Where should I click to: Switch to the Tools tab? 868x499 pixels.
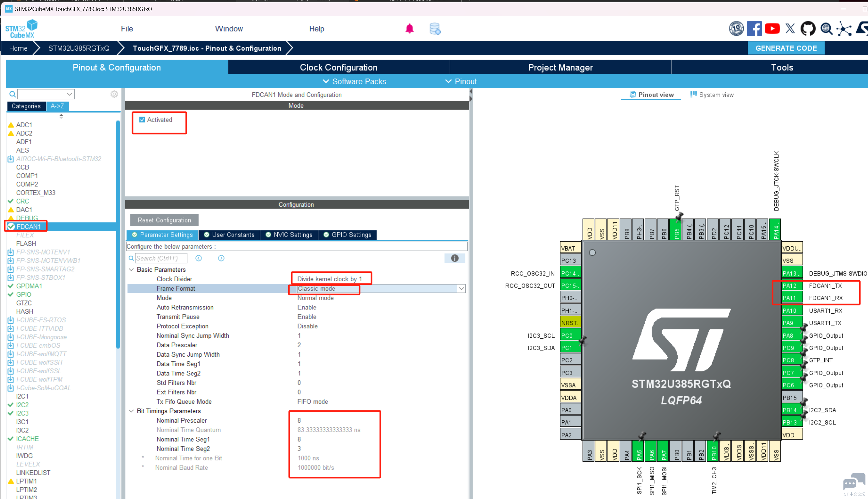pos(782,67)
